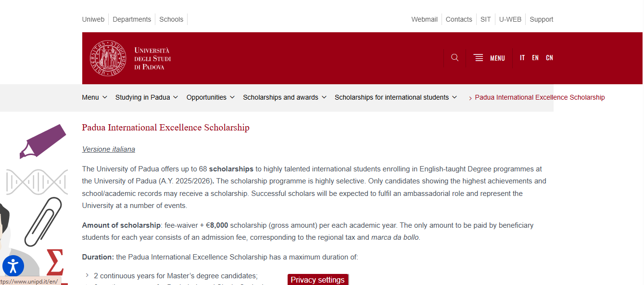Open the Versione italiana link
644x285 pixels.
pos(108,149)
